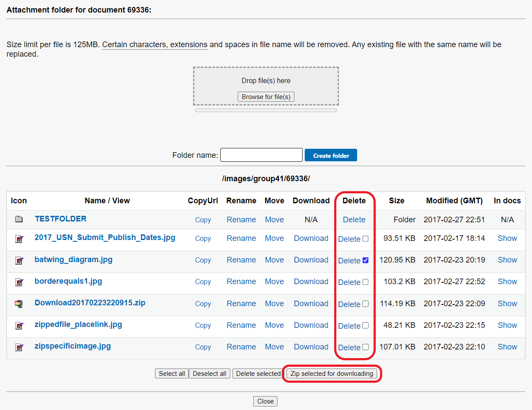532x410 pixels.
Task: Open Download20170223220915.zip file link
Action: (90, 303)
